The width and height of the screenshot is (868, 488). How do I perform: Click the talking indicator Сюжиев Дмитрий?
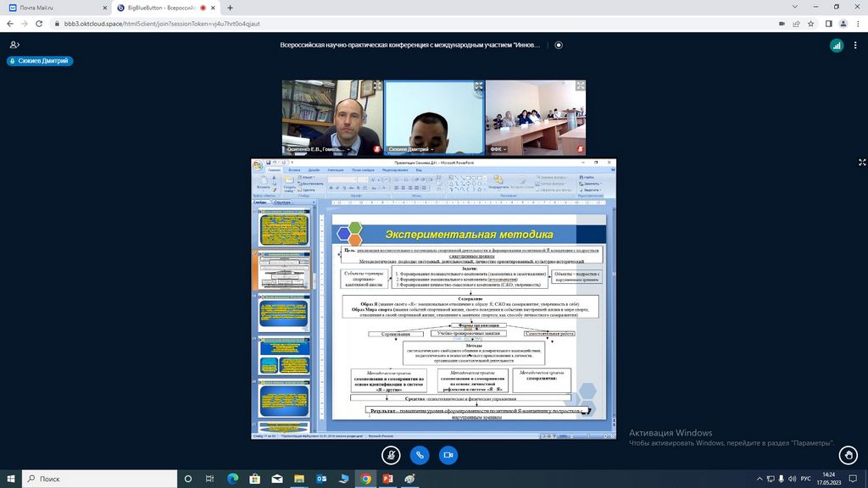[x=39, y=61]
